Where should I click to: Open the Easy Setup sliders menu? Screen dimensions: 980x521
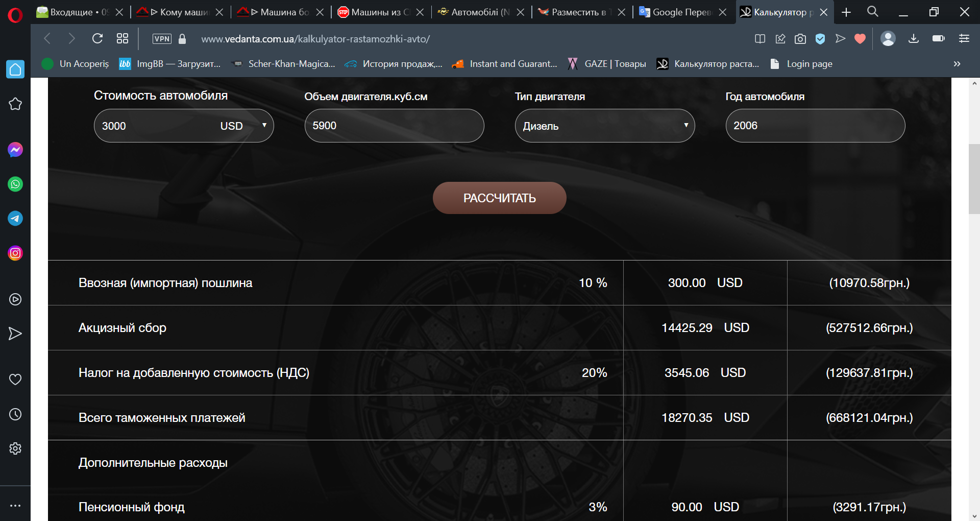point(964,38)
